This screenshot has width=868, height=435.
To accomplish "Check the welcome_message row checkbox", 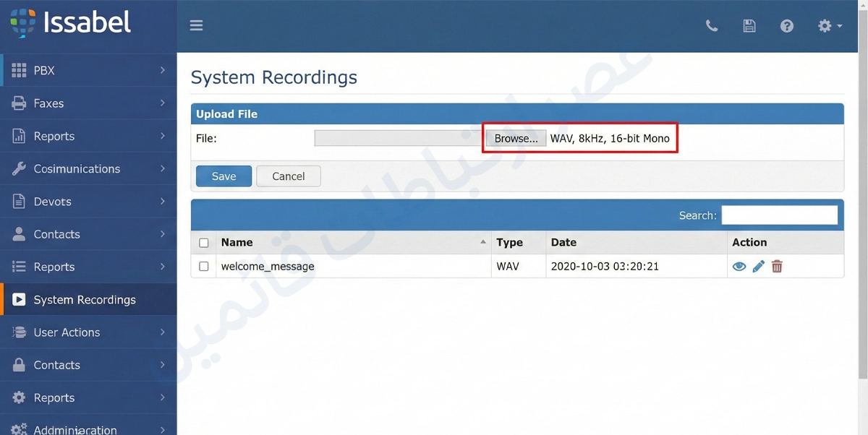I will pyautogui.click(x=203, y=266).
